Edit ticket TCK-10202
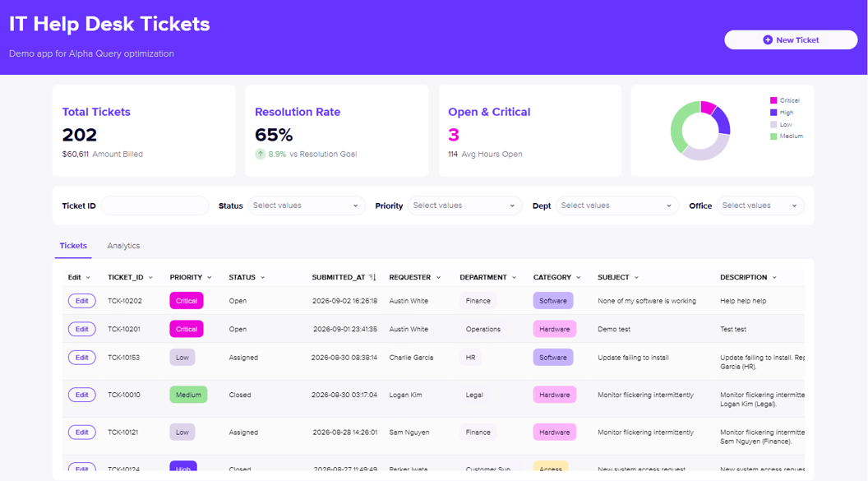This screenshot has height=481, width=868. [x=82, y=301]
